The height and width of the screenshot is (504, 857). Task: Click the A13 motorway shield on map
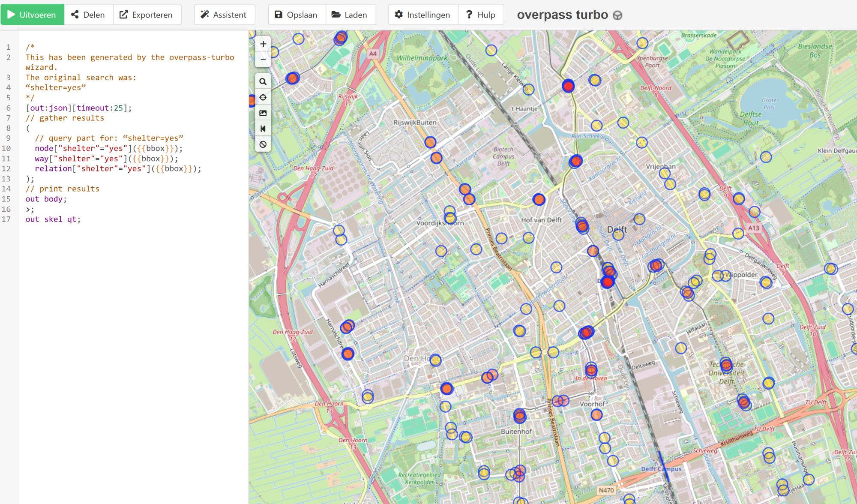point(754,228)
